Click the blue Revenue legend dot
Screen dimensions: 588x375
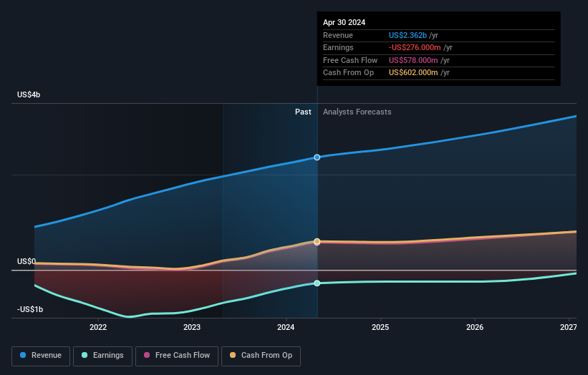(x=23, y=355)
